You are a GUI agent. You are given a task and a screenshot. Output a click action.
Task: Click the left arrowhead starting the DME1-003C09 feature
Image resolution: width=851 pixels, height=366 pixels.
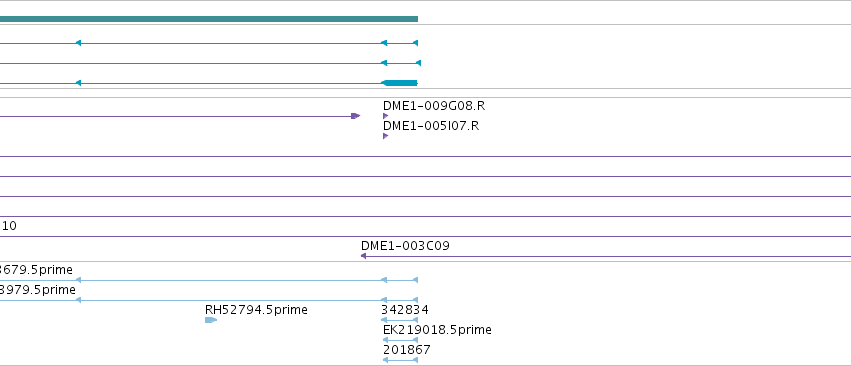[364, 256]
